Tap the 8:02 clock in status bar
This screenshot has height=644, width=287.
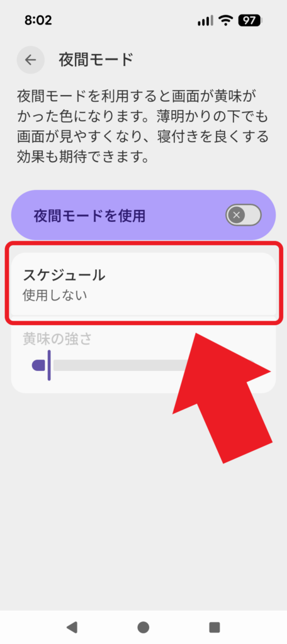[x=38, y=21]
